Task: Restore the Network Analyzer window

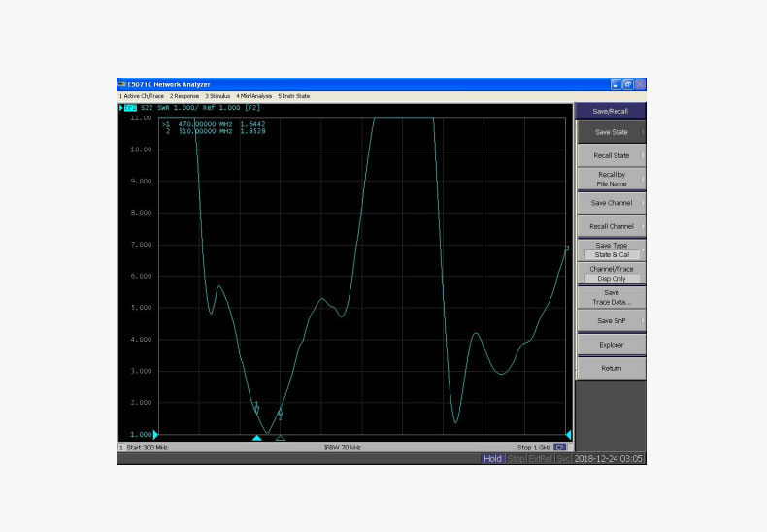Action: pyautogui.click(x=627, y=84)
